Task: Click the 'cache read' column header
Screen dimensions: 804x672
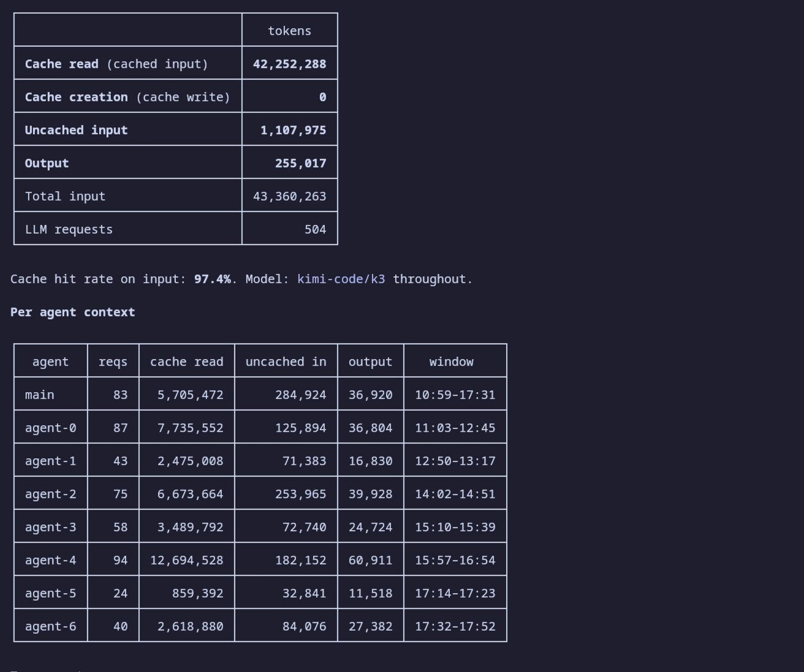Action: [x=186, y=361]
